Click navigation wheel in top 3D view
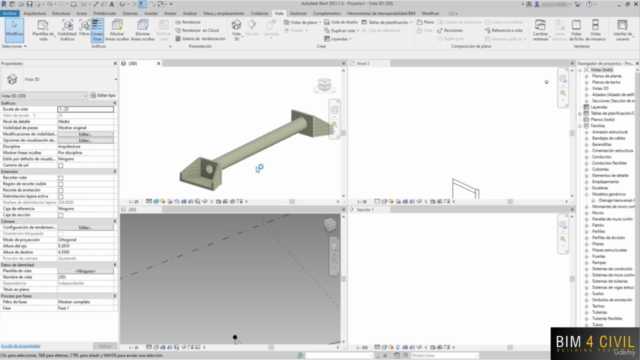 pyautogui.click(x=334, y=110)
